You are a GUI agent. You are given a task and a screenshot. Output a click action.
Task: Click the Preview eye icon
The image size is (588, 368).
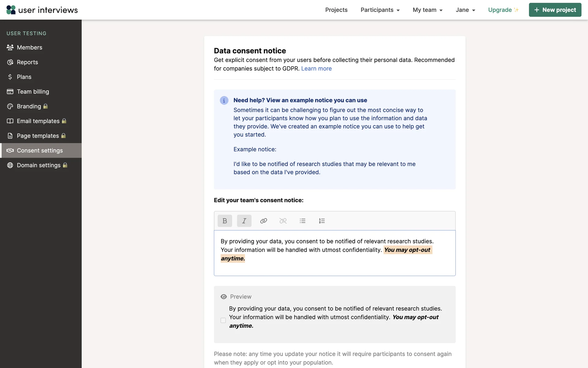[x=224, y=297]
